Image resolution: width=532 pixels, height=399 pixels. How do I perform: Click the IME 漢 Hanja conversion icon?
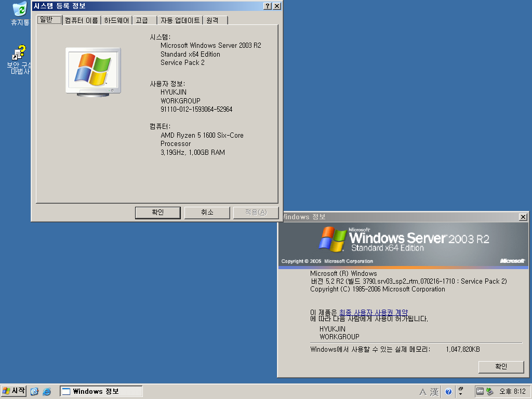tap(434, 392)
